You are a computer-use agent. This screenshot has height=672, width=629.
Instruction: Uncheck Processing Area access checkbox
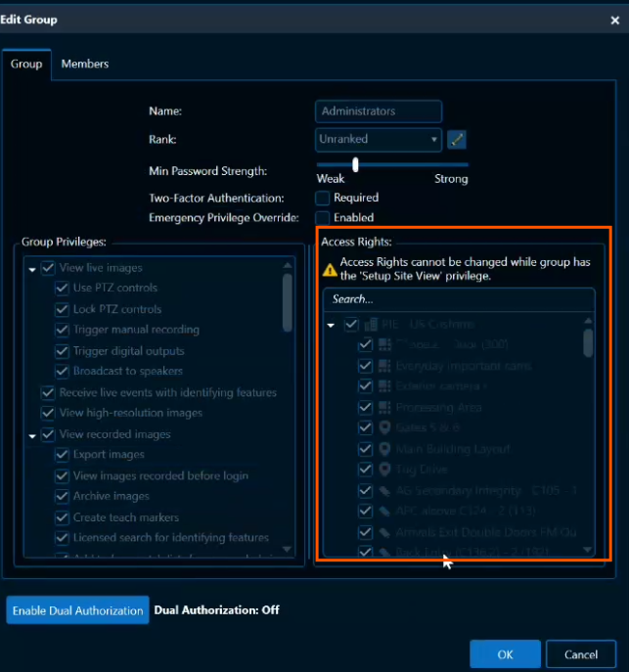pos(366,407)
